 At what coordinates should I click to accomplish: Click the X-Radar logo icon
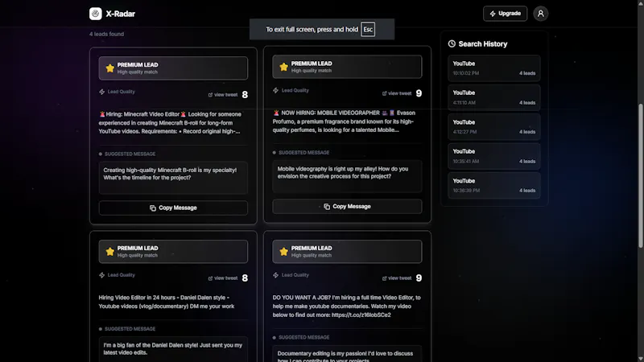coord(95,14)
